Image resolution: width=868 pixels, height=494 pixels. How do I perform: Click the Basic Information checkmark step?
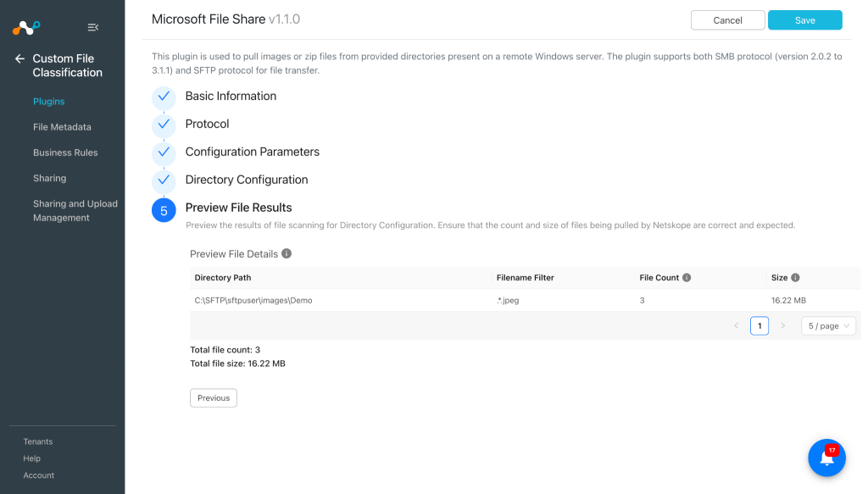[x=164, y=97]
